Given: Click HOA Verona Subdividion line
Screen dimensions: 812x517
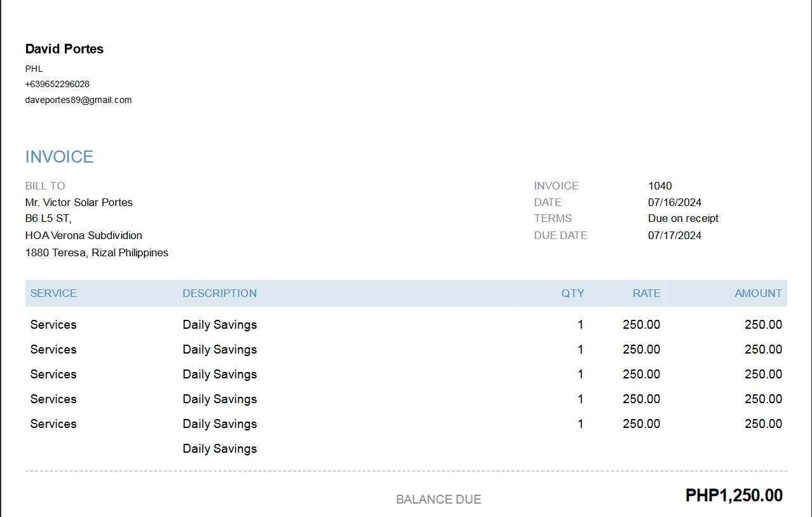Looking at the screenshot, I should click(x=84, y=235).
